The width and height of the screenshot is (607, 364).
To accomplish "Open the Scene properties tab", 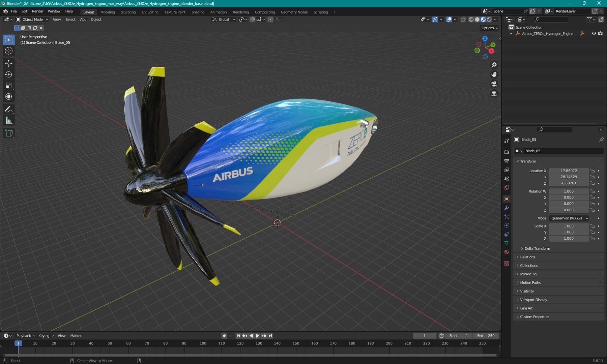I will (507, 179).
